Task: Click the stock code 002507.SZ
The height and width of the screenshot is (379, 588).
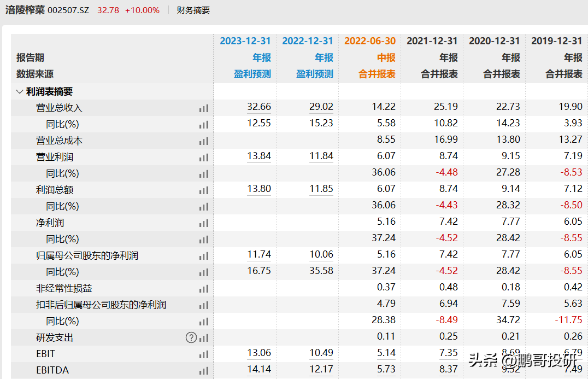Action: pyautogui.click(x=68, y=10)
